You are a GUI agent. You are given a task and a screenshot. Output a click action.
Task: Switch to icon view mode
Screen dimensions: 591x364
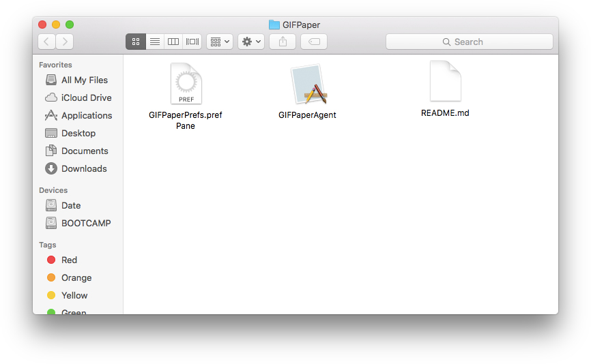click(x=136, y=42)
